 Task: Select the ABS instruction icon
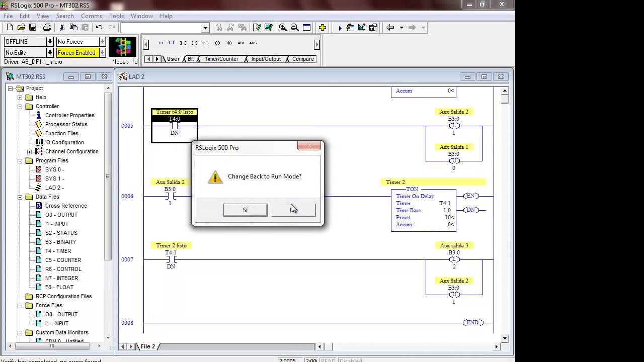tap(253, 43)
